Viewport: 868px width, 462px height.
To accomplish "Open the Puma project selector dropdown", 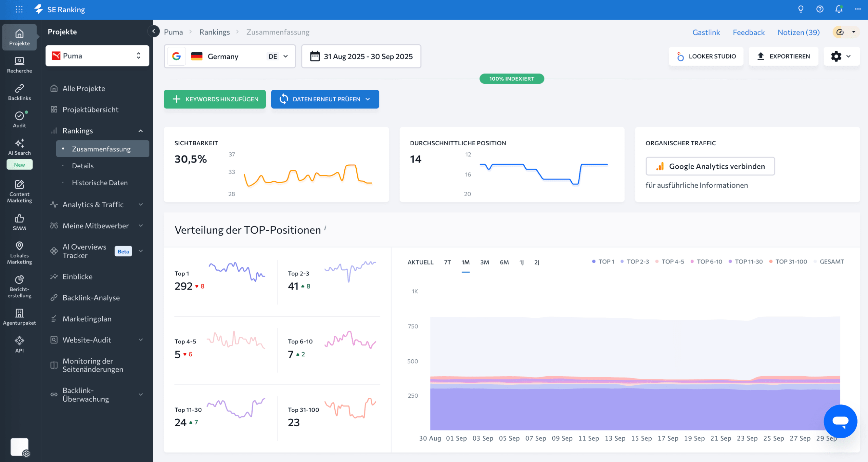I will pos(97,56).
